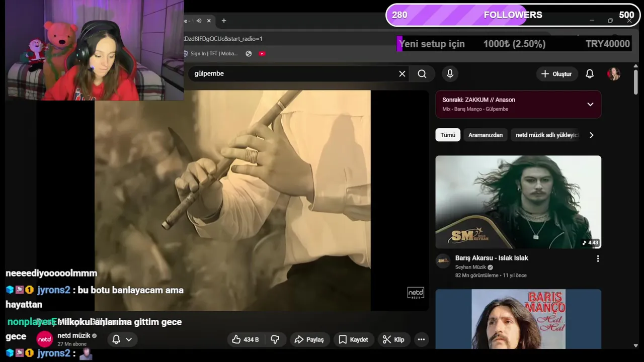Open options menu for Islak Islak video
This screenshot has height=362, width=644.
598,258
